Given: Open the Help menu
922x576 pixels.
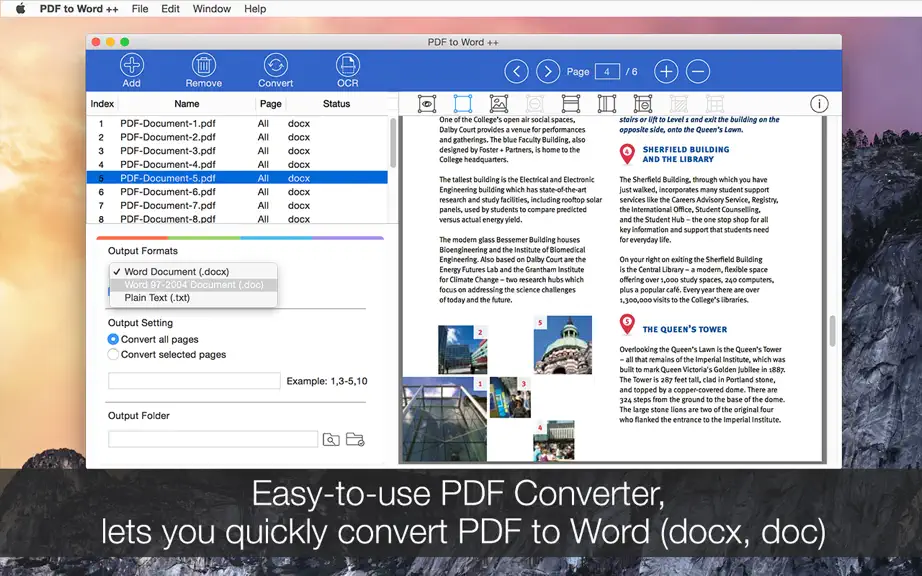Looking at the screenshot, I should point(255,9).
